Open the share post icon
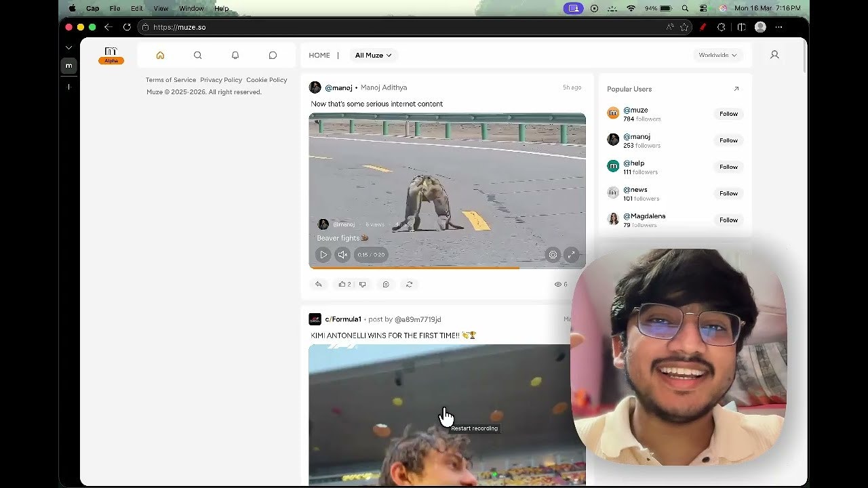This screenshot has width=868, height=488. coord(319,284)
